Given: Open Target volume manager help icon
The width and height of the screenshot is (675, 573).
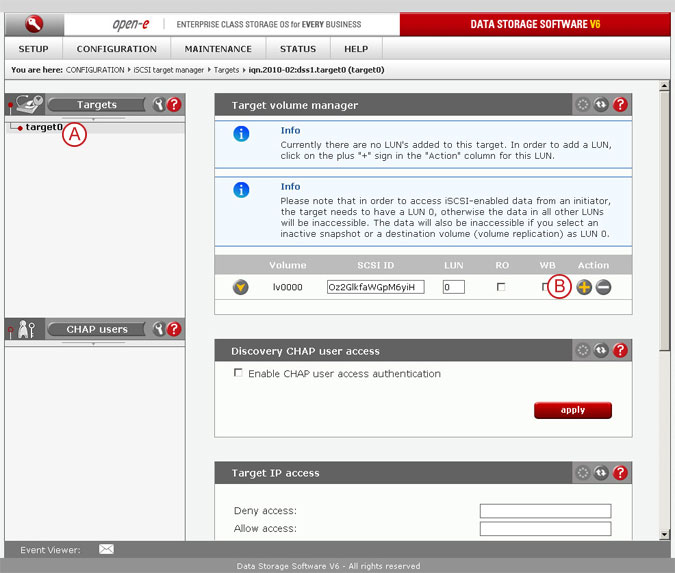Looking at the screenshot, I should click(620, 105).
